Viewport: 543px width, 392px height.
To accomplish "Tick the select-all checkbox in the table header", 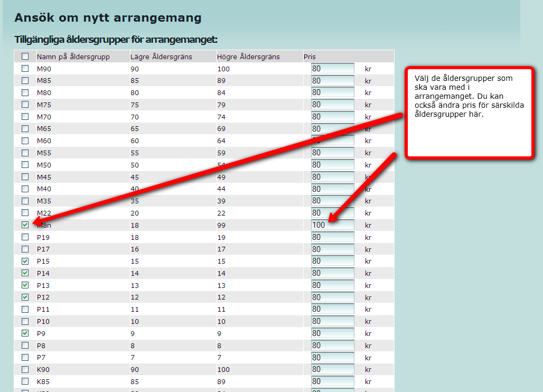I will (25, 57).
